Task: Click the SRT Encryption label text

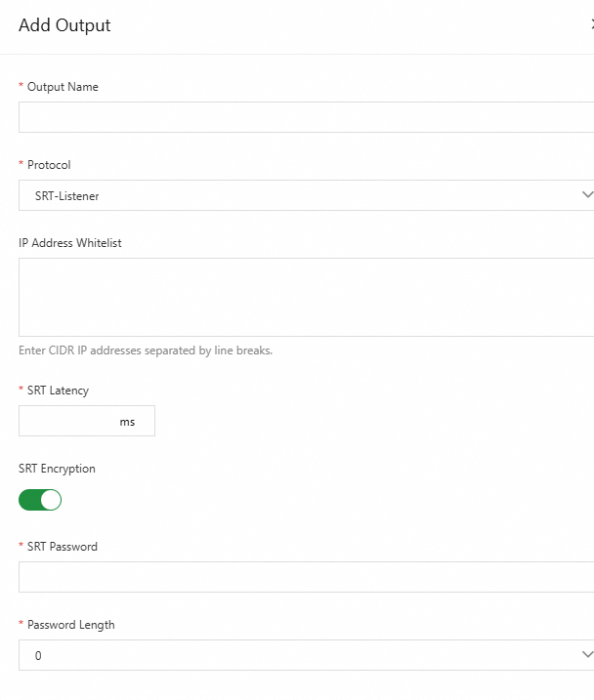Action: coord(57,469)
